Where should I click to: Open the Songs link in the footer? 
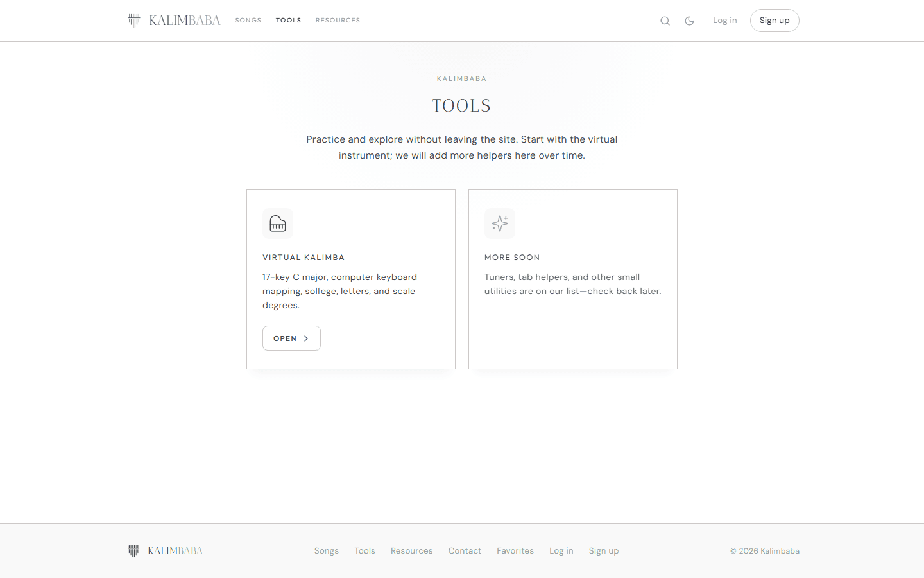pos(327,551)
